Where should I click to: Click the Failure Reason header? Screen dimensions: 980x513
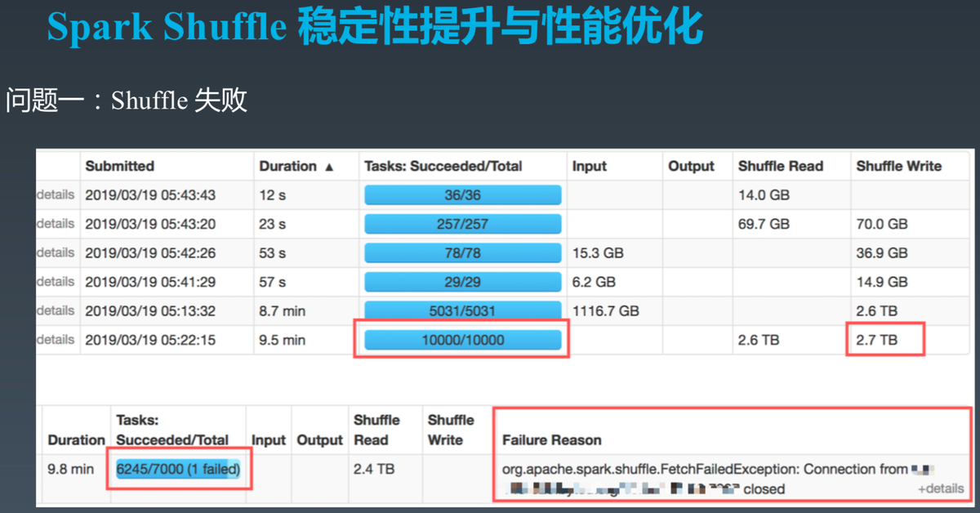coord(552,440)
